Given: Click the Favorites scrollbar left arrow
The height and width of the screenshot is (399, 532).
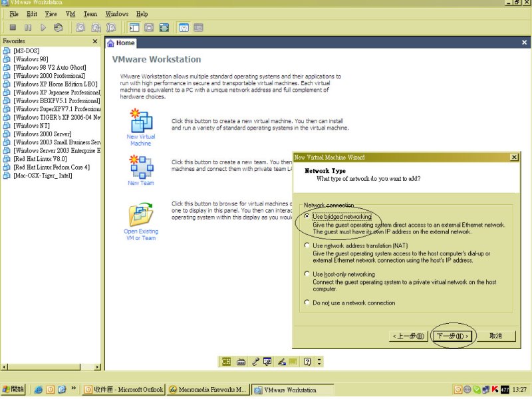Looking at the screenshot, I should [x=4, y=367].
